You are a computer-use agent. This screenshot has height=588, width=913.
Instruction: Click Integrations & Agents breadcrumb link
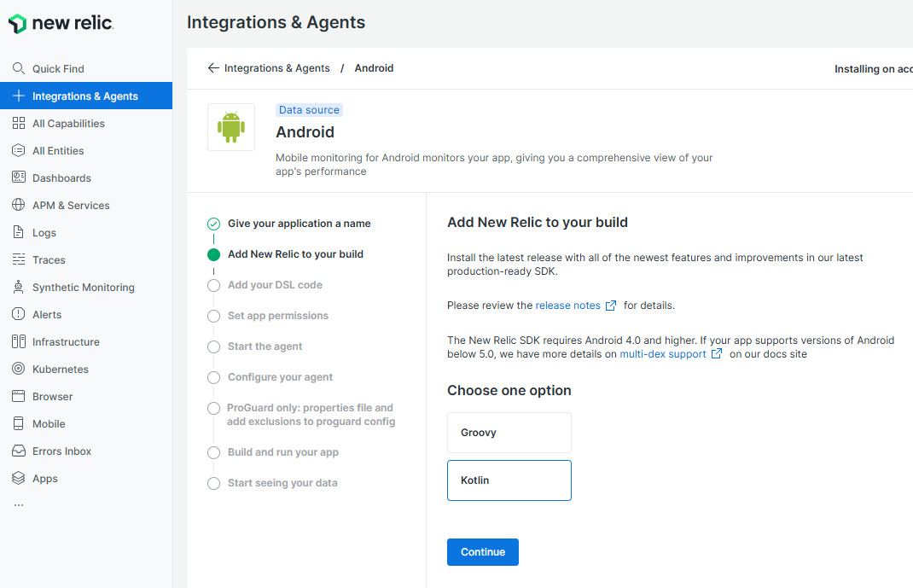[277, 68]
